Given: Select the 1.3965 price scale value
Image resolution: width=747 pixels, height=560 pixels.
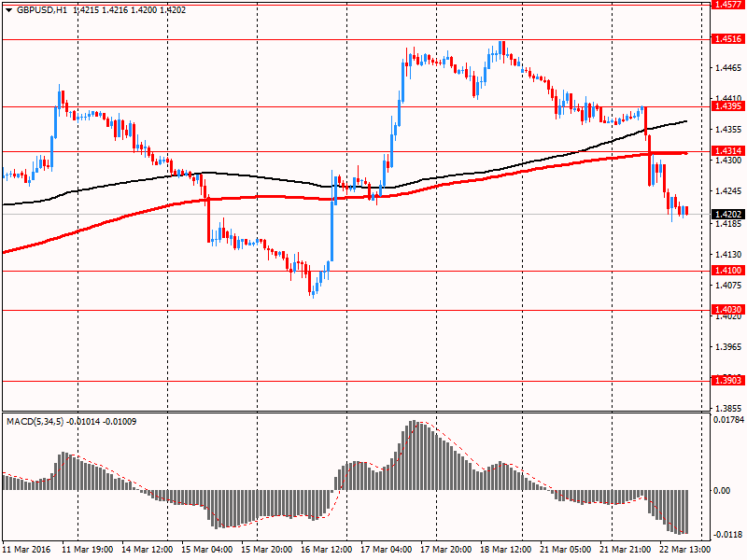Looking at the screenshot, I should point(728,346).
